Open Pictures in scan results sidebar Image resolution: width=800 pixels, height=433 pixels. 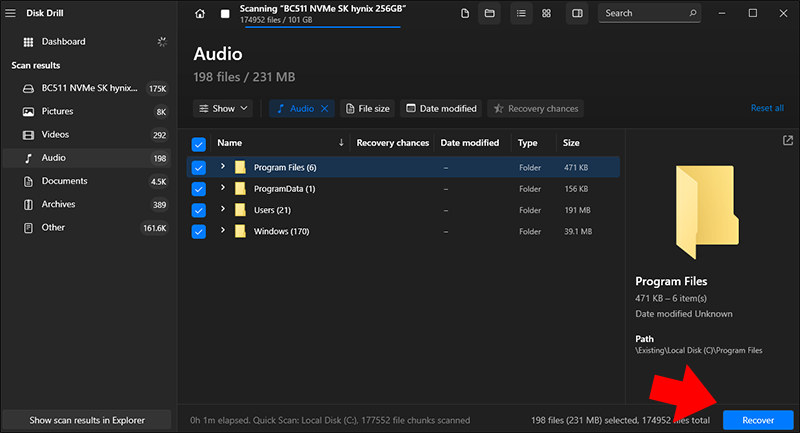57,111
